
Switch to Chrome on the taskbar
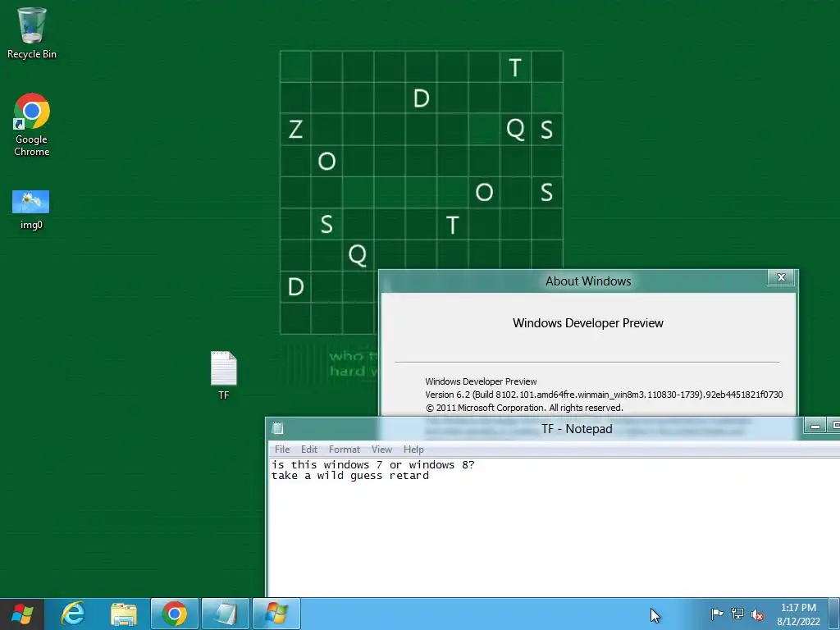pos(175,614)
